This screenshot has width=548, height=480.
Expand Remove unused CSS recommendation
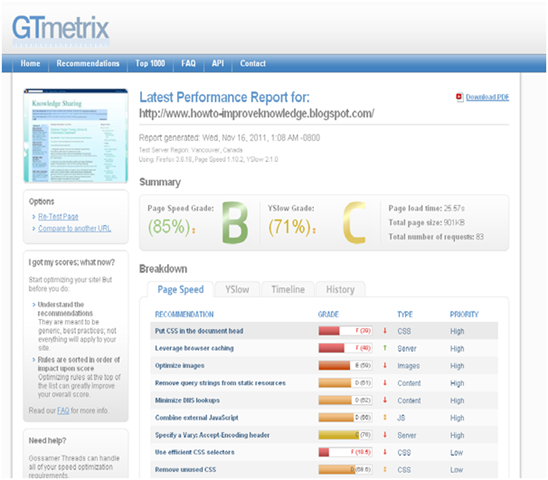pos(185,470)
